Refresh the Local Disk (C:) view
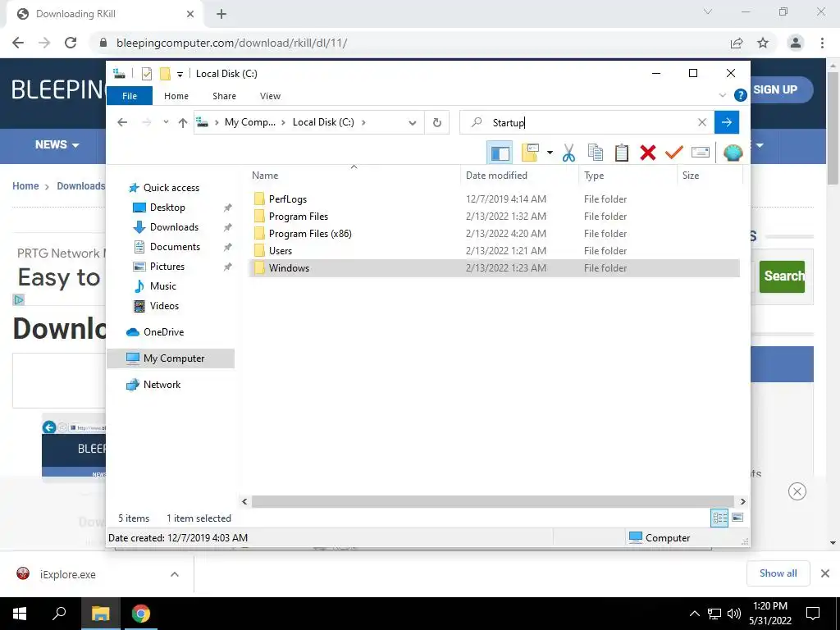This screenshot has width=840, height=630. (x=437, y=123)
